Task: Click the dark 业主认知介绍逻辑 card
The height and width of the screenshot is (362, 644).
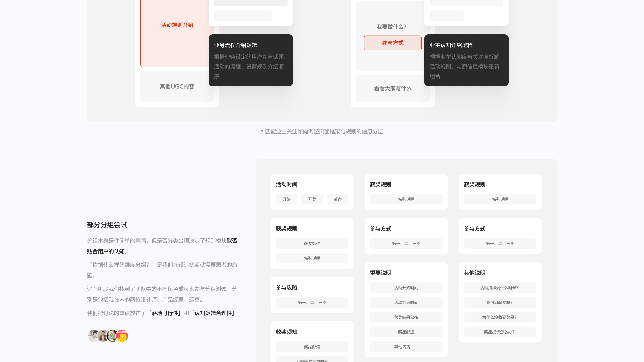Action: (466, 61)
